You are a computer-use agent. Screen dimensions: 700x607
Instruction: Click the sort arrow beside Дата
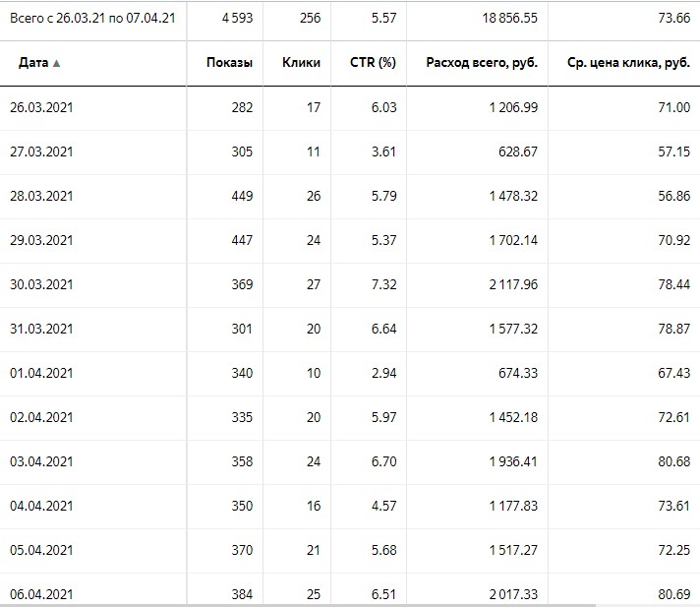pos(56,64)
